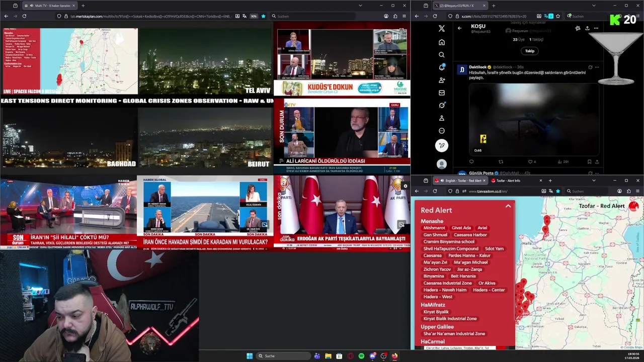Viewport: 644px width, 362px height.
Task: Click the Mishmarot alert tag
Action: 434,228
